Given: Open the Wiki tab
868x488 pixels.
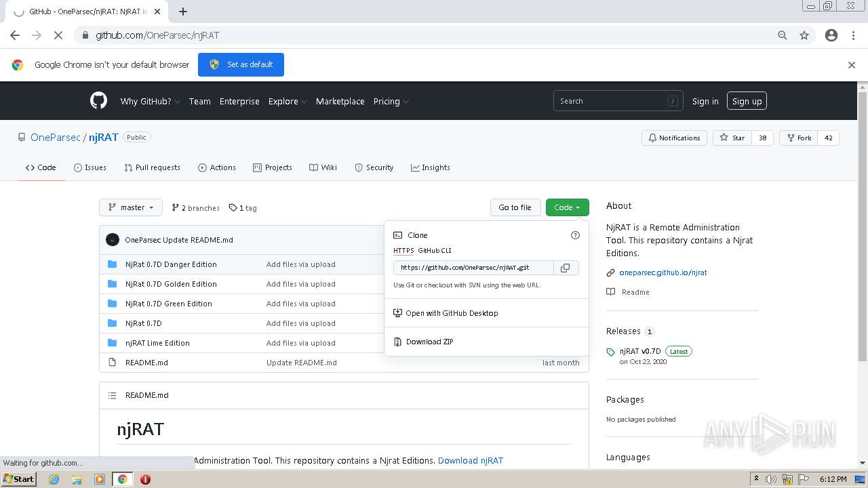Looking at the screenshot, I should point(323,167).
